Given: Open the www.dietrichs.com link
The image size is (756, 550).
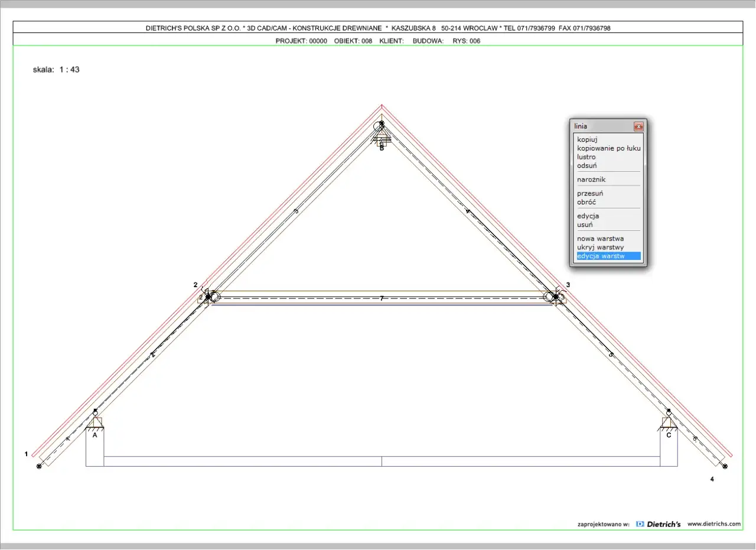Looking at the screenshot, I should point(713,524).
